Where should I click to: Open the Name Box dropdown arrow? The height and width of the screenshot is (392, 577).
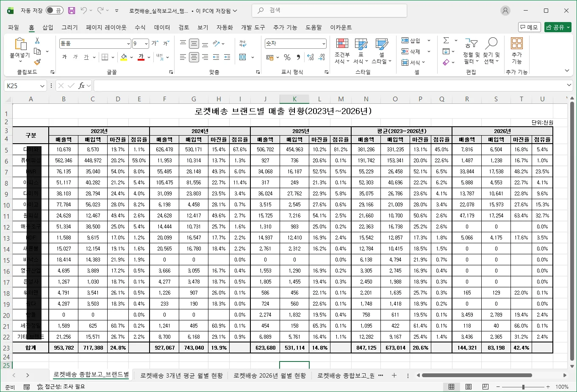tap(42, 86)
